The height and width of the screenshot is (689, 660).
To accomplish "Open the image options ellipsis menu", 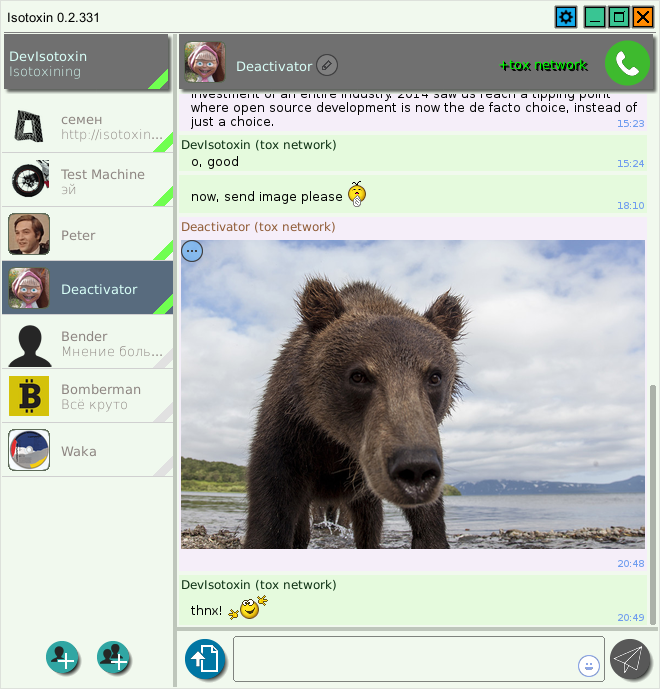I will [192, 251].
